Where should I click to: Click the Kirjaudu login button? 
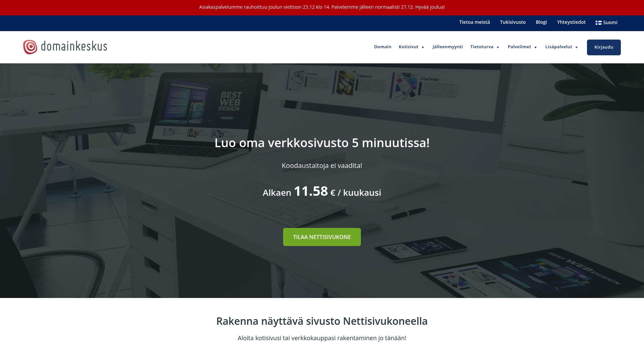point(603,47)
